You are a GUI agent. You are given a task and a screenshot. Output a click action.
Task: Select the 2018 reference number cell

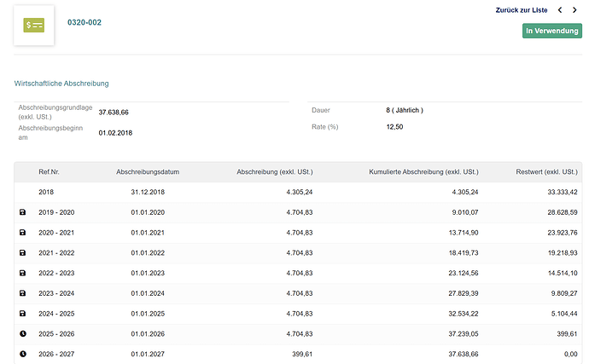pyautogui.click(x=46, y=192)
